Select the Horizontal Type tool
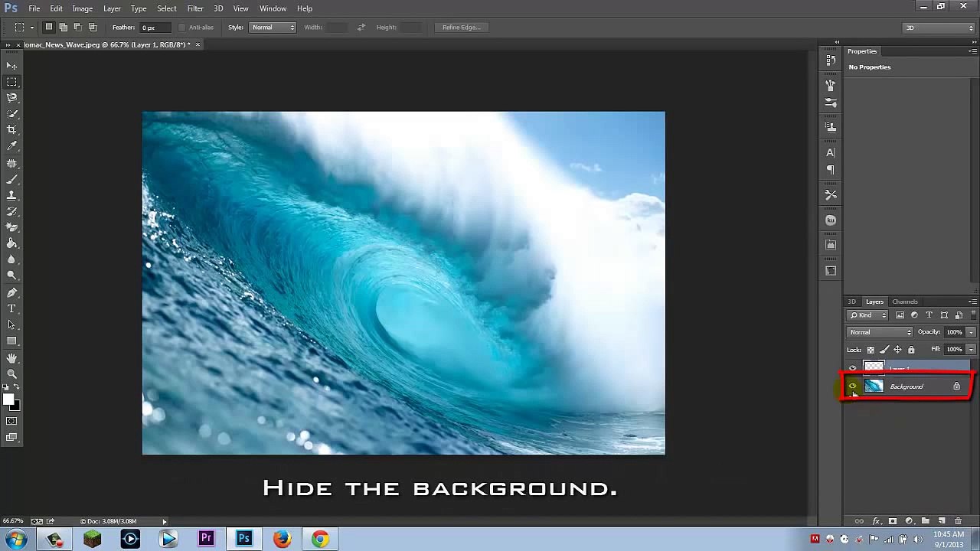The height and width of the screenshot is (551, 980). [11, 309]
